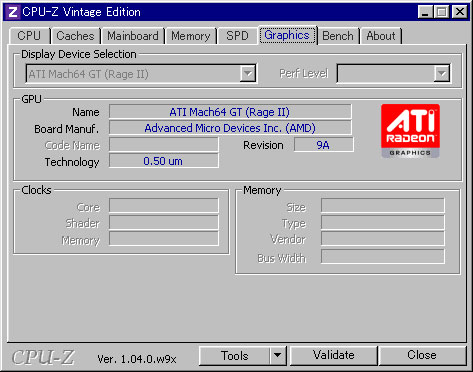Open the SPD tab
The image size is (473, 372).
tap(237, 36)
